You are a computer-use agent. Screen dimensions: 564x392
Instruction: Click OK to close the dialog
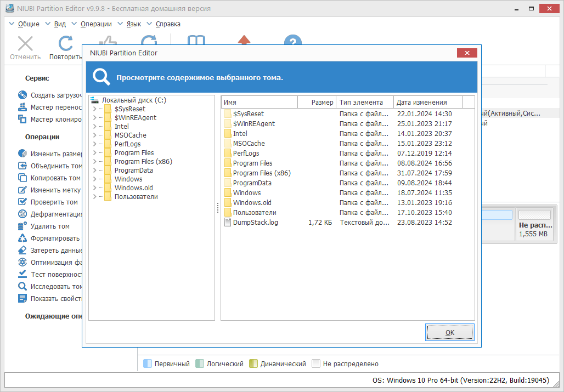450,332
